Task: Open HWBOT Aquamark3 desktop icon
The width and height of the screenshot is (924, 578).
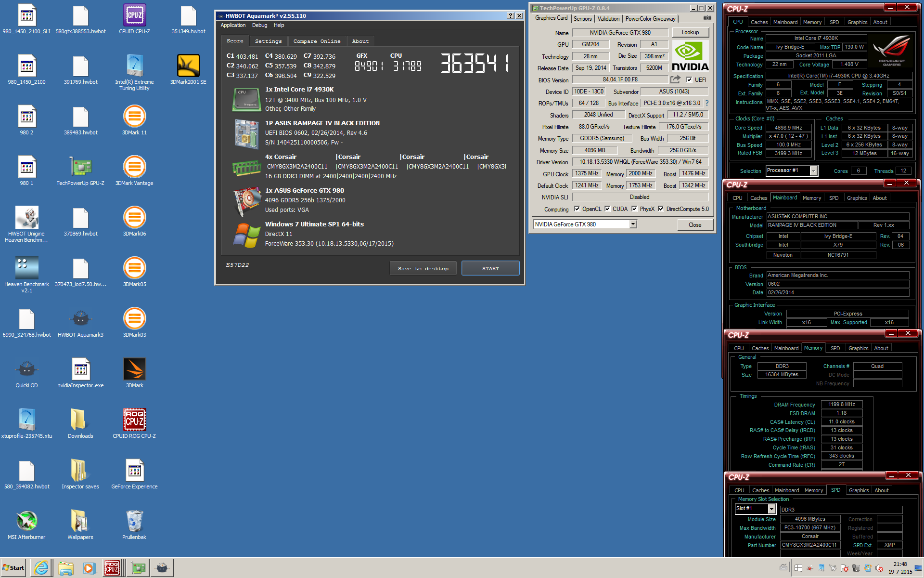Action: [80, 323]
